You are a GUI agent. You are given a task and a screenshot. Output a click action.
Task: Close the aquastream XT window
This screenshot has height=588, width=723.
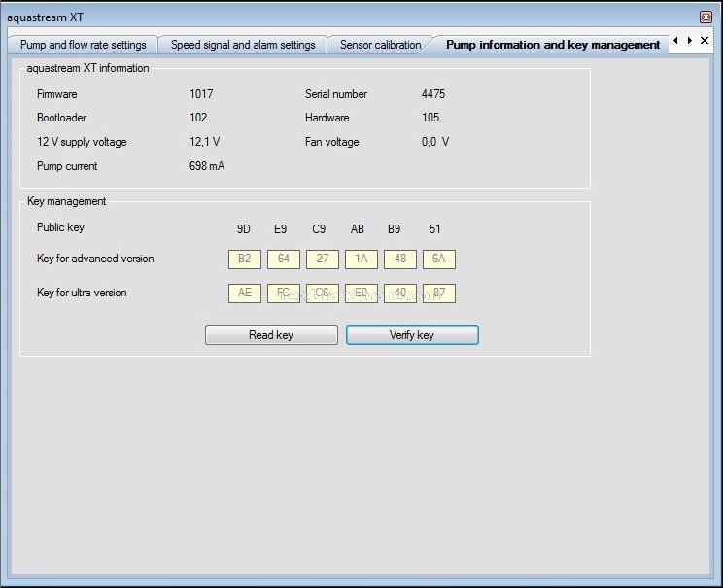(x=706, y=17)
